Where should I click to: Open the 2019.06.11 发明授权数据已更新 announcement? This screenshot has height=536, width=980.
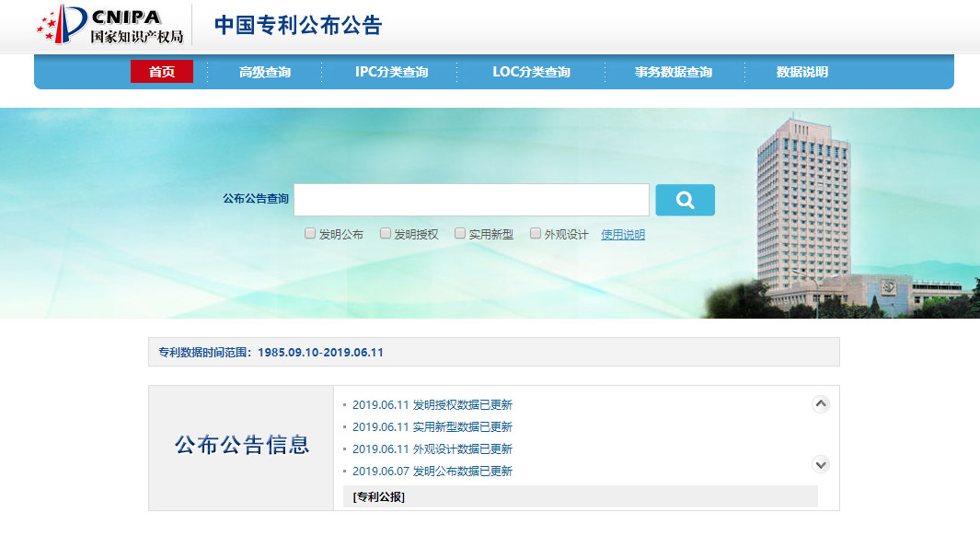point(432,405)
